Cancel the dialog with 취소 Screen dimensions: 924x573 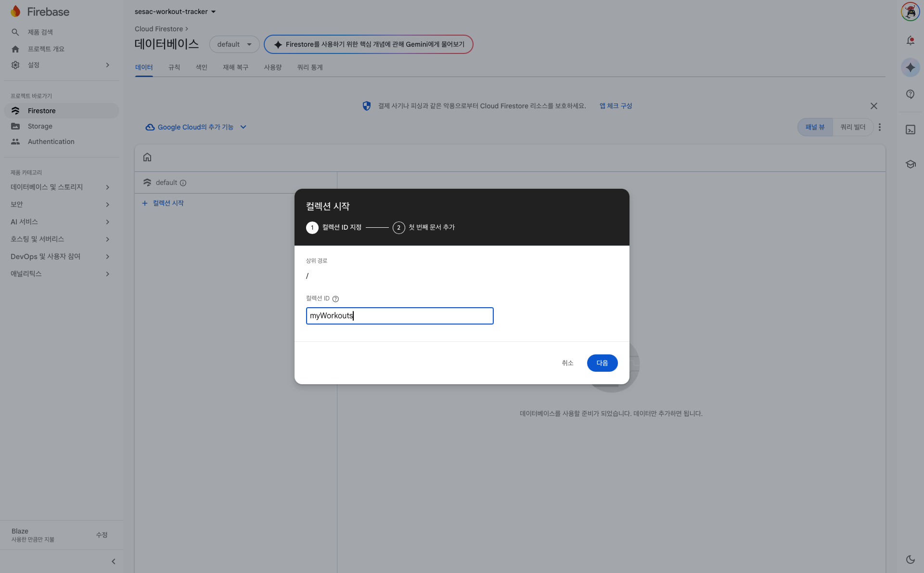[x=567, y=363]
